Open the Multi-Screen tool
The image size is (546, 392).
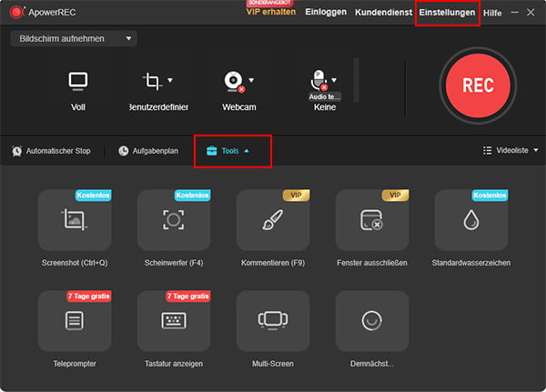click(x=273, y=321)
